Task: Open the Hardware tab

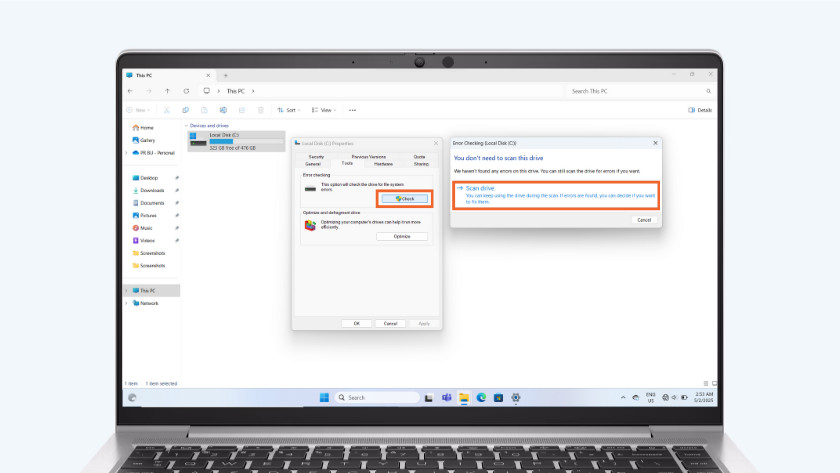Action: (x=383, y=163)
